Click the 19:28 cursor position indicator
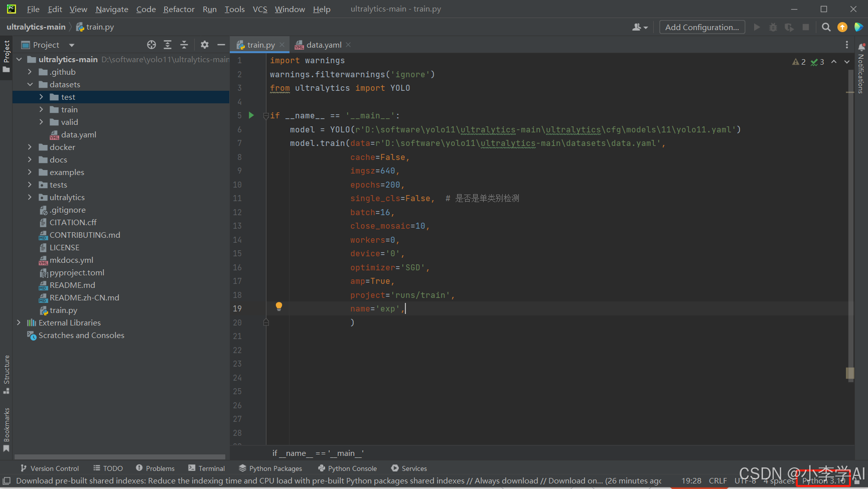 coord(691,480)
